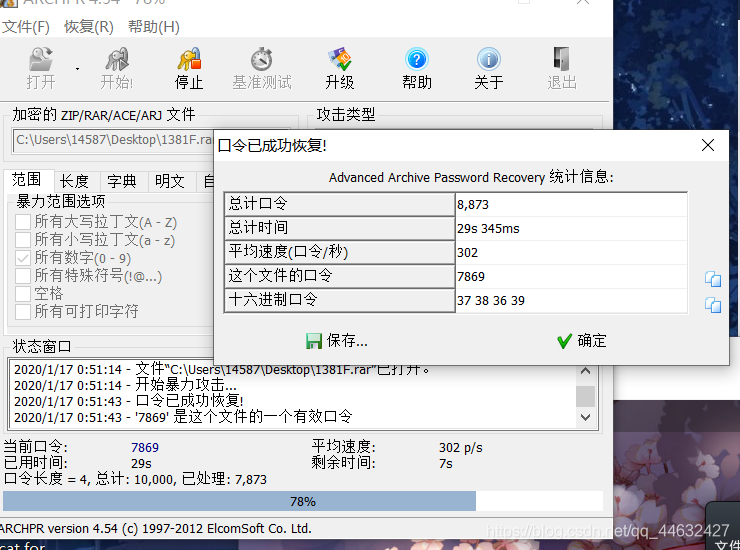Click the status log scrollbar thumb
This screenshot has width=740, height=550.
585,396
